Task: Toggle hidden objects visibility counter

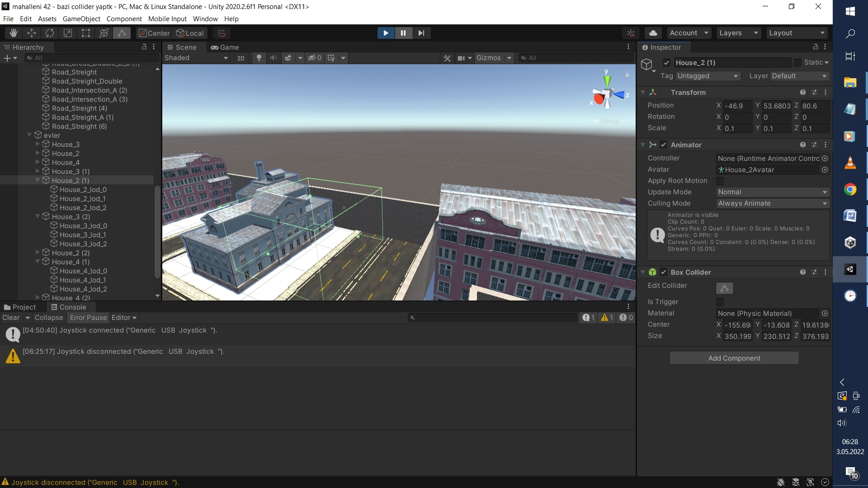Action: [x=315, y=58]
